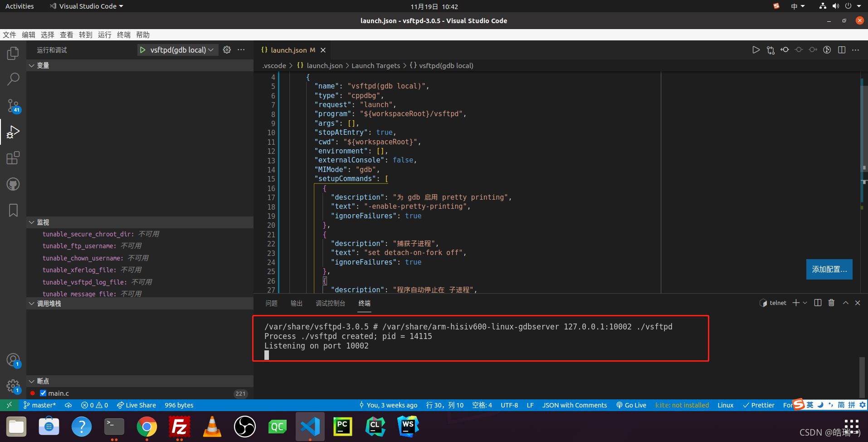The image size is (868, 442).
Task: Open the Manage gear in activity bar
Action: [x=13, y=387]
